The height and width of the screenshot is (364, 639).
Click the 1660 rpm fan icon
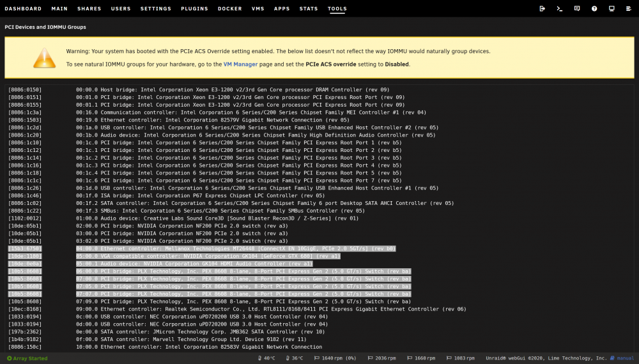(410, 358)
